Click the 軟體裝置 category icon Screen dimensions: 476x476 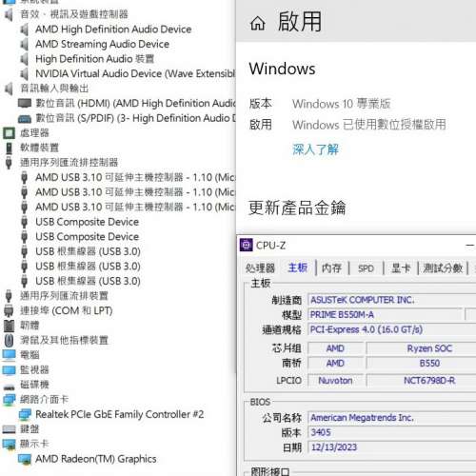click(x=9, y=148)
